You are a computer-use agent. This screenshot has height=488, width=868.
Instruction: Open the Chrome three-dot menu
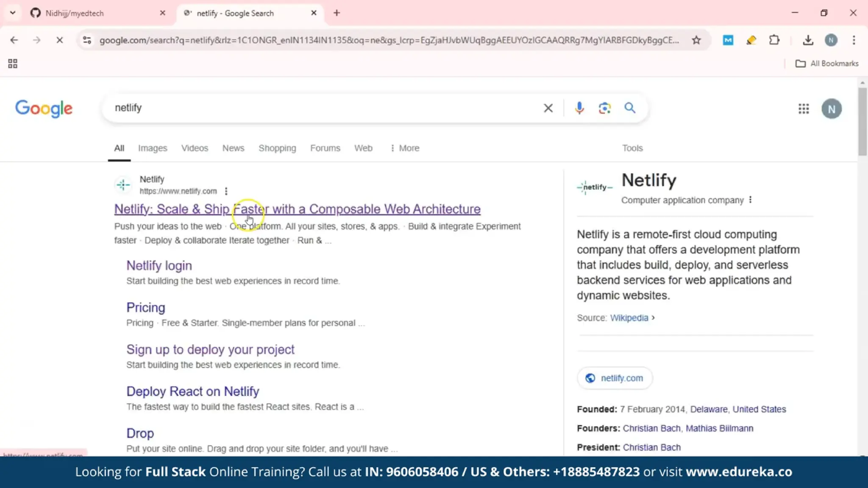click(x=854, y=40)
